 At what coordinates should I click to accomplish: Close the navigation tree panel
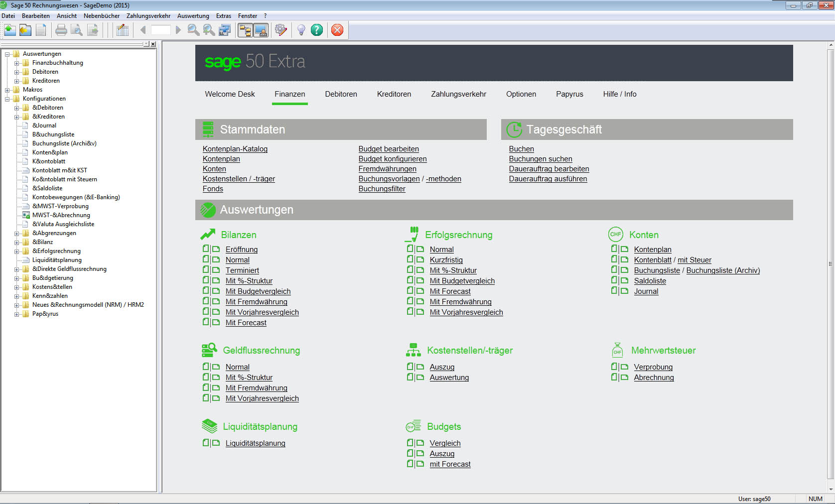(x=153, y=44)
